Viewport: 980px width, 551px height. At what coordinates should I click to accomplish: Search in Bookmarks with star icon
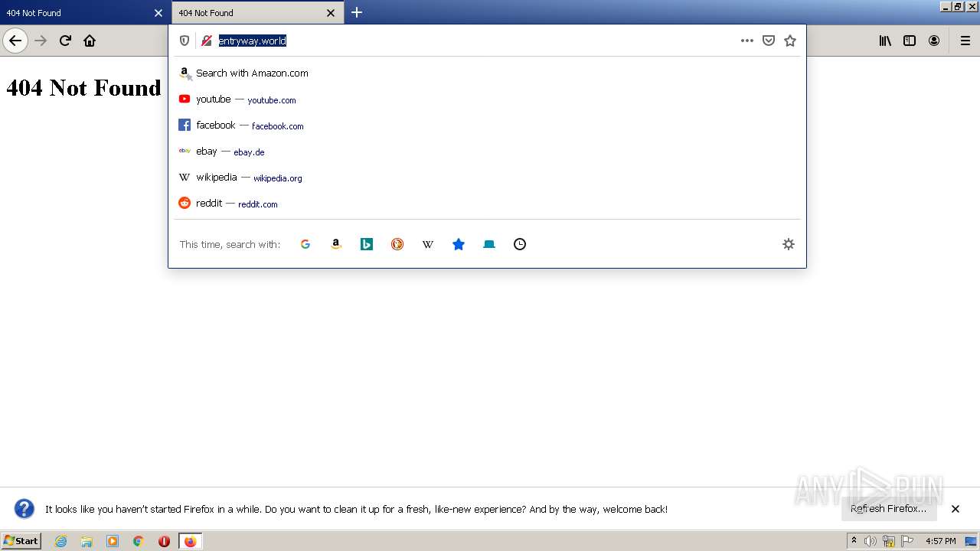459,244
